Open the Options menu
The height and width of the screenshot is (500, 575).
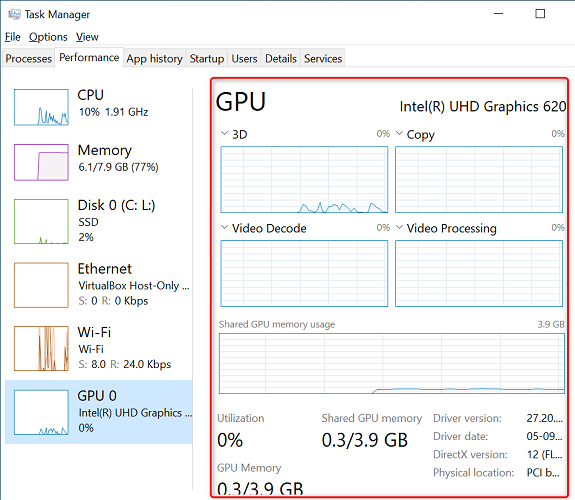pyautogui.click(x=48, y=37)
